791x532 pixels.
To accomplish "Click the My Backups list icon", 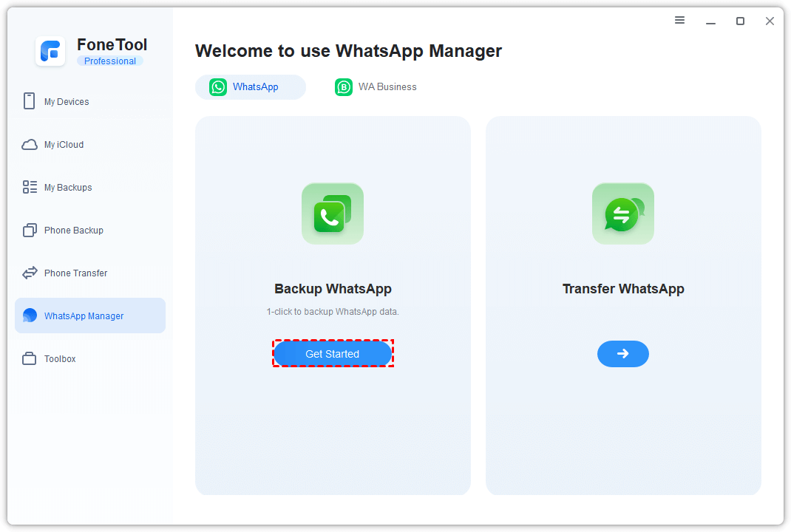I will tap(30, 188).
